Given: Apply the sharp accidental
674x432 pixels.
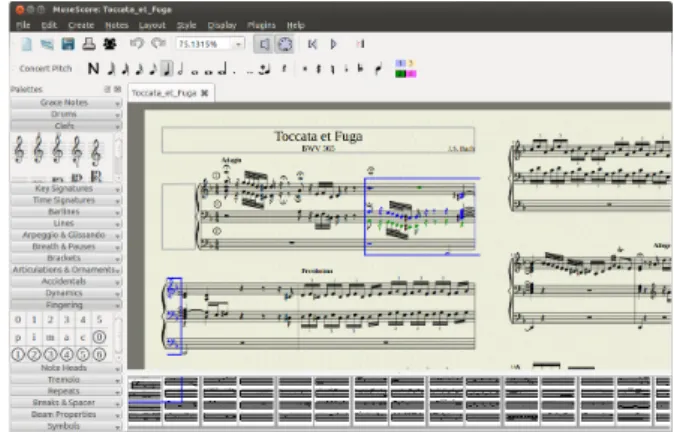Looking at the screenshot, I should click(x=319, y=69).
